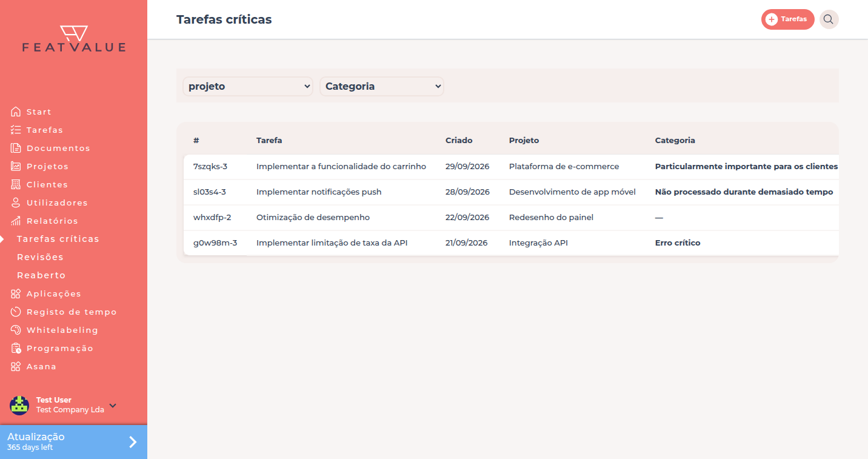
Task: Select the Utilizadores person icon
Action: [16, 203]
